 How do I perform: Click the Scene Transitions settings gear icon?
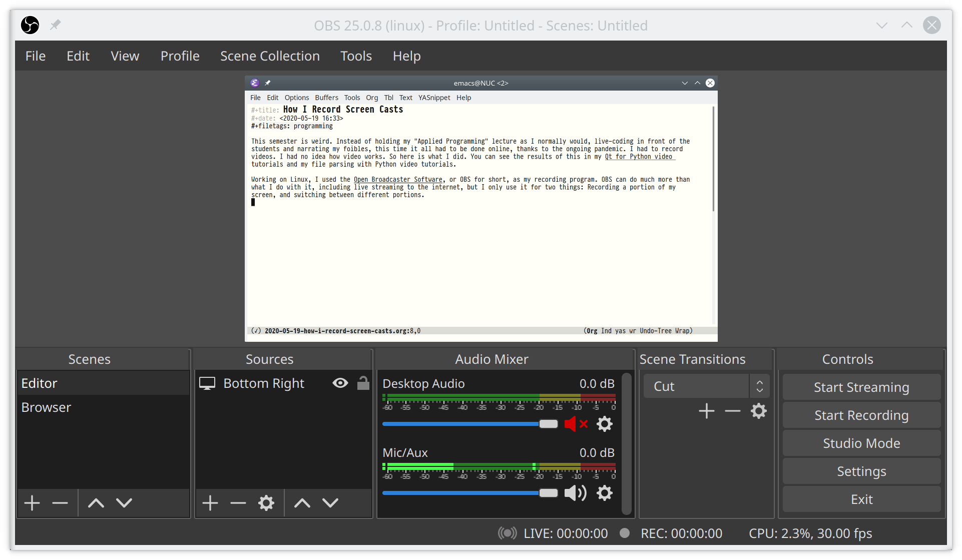[759, 411]
